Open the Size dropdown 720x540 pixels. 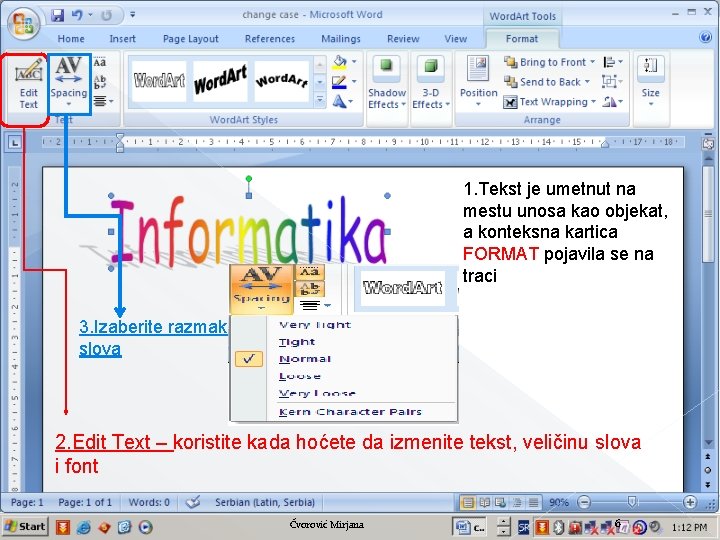(651, 83)
